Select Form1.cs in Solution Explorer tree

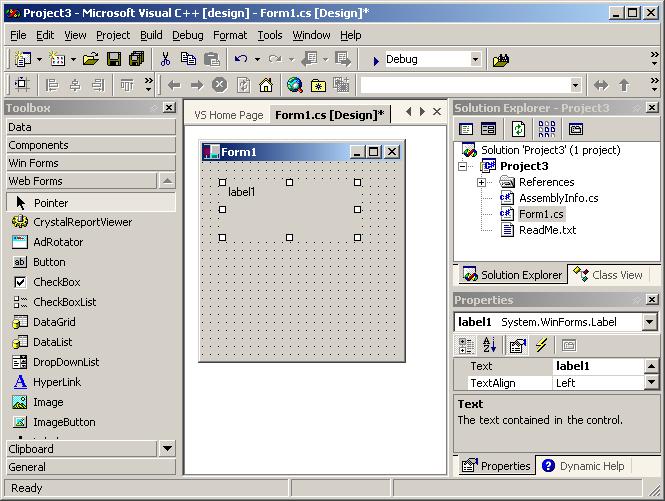pyautogui.click(x=541, y=214)
